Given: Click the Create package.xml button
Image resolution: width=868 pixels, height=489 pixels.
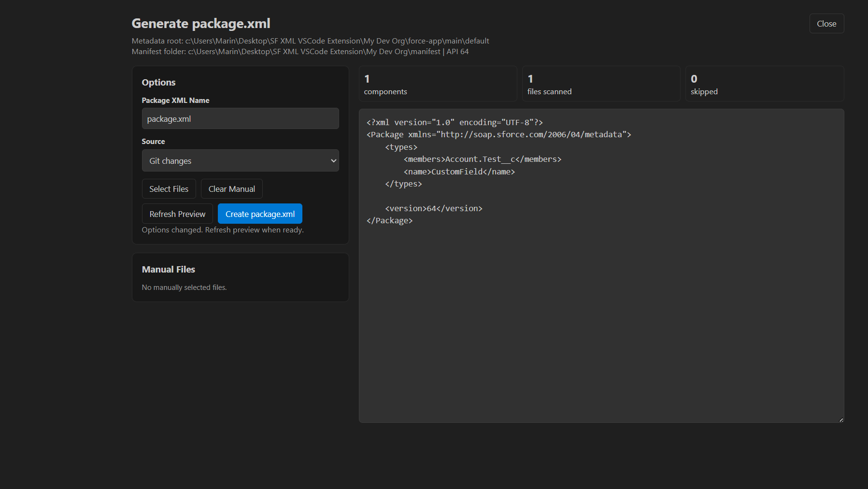Looking at the screenshot, I should point(260,214).
